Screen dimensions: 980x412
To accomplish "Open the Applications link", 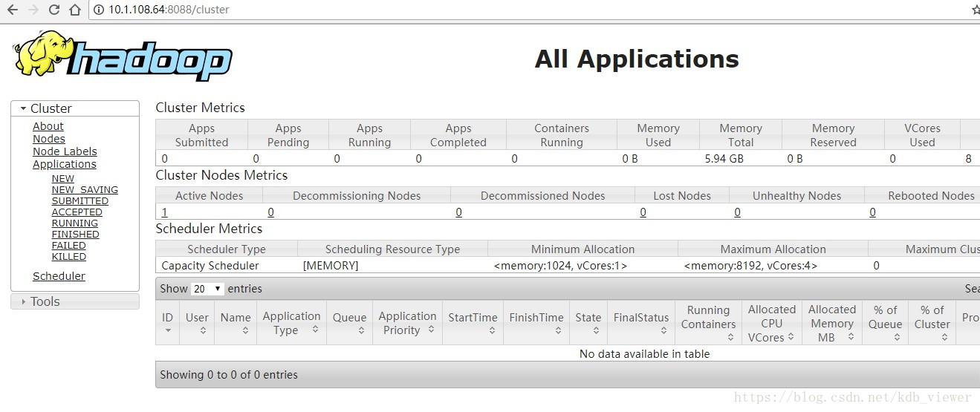I will (x=65, y=164).
